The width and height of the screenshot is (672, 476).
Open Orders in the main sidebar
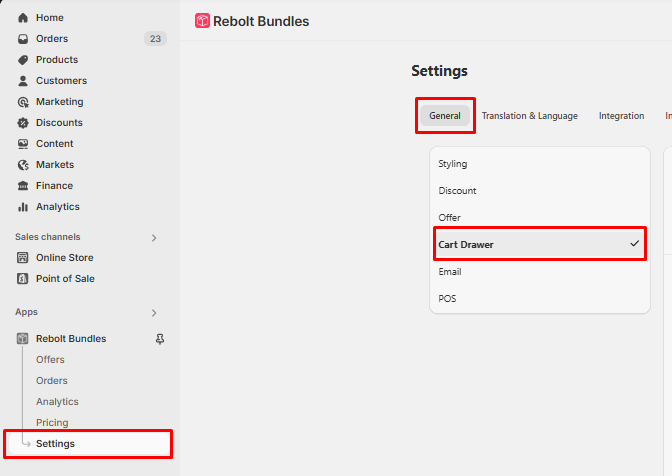[52, 39]
